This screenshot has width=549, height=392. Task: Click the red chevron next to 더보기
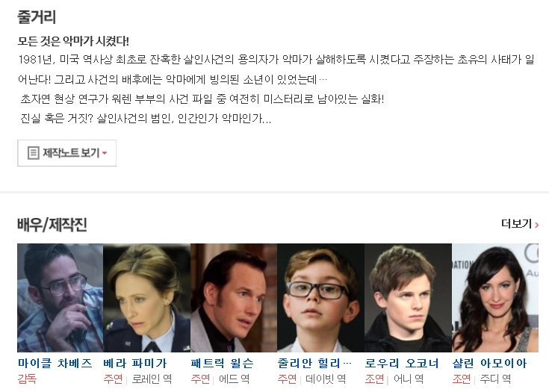(x=536, y=225)
